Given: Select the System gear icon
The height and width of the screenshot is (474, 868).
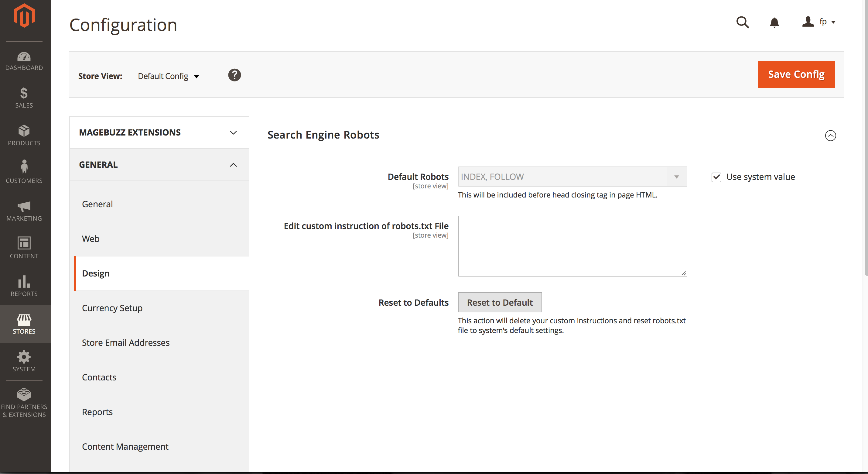Looking at the screenshot, I should [x=24, y=362].
